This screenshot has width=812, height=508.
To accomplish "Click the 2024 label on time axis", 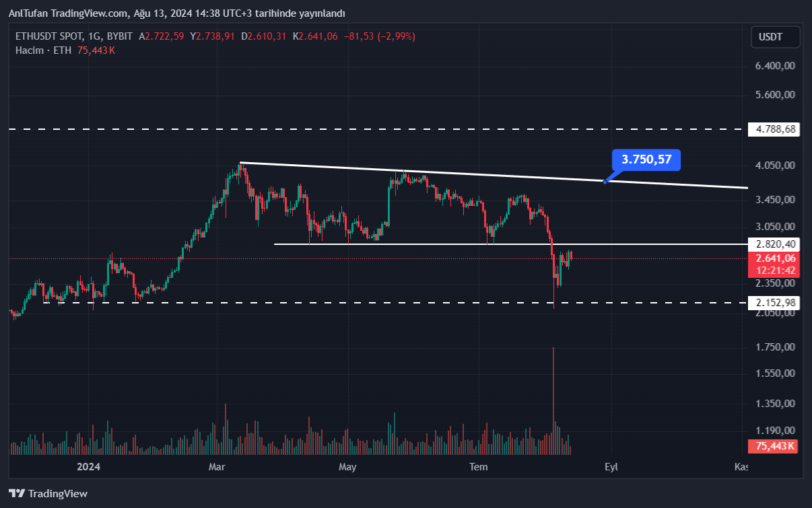I will click(88, 467).
